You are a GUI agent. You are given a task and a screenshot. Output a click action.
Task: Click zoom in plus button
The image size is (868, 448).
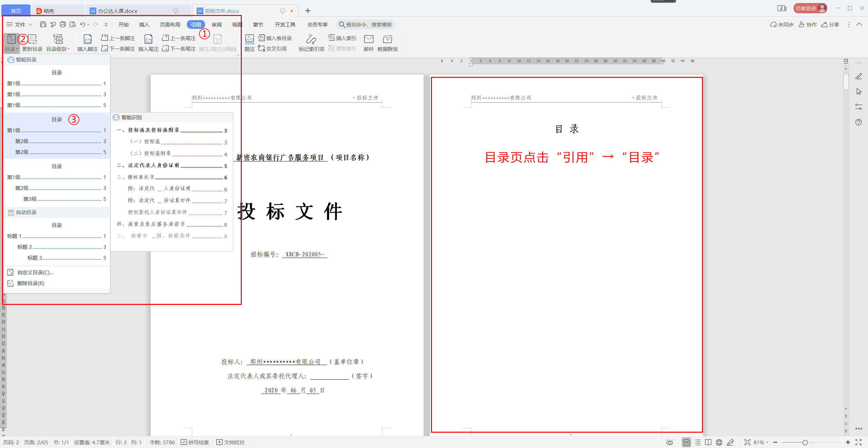coord(848,442)
